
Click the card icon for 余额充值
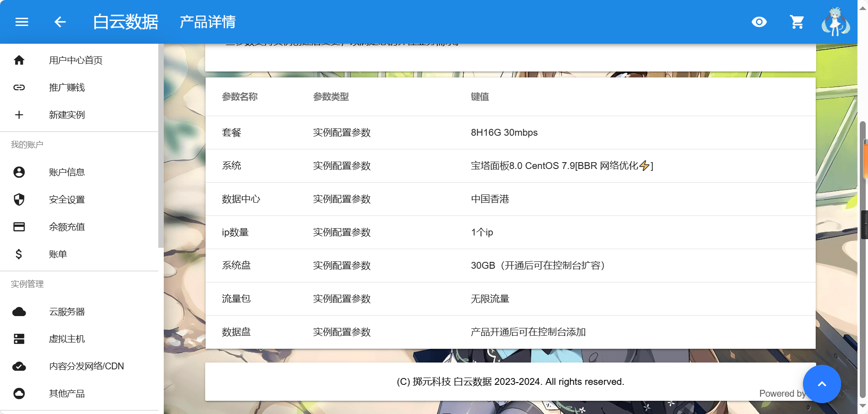pos(19,227)
